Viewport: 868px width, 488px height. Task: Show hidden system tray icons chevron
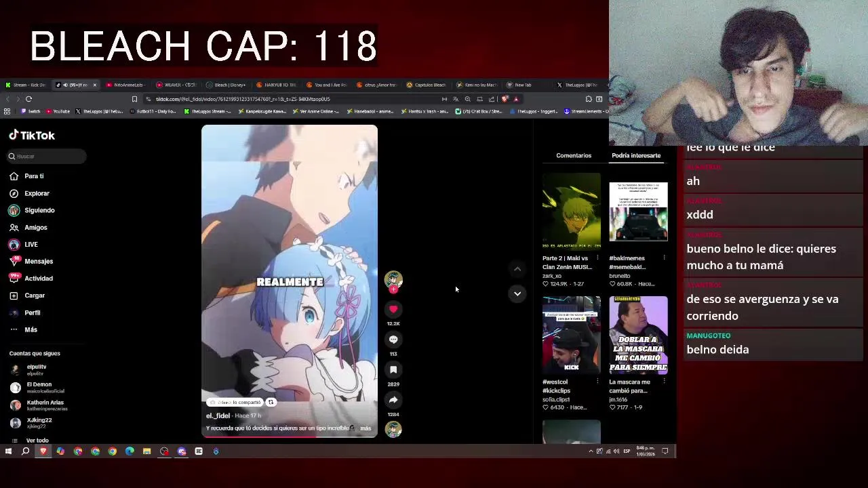click(x=591, y=451)
